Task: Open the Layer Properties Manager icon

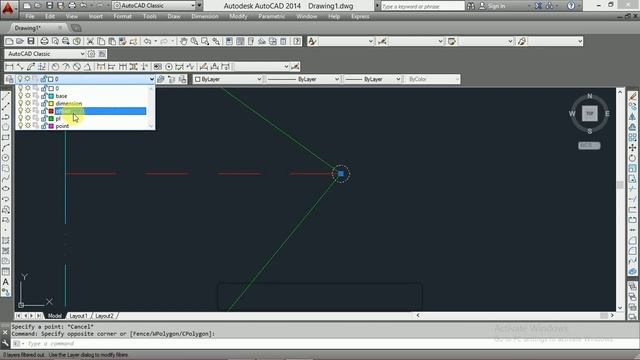Action: tap(9, 79)
